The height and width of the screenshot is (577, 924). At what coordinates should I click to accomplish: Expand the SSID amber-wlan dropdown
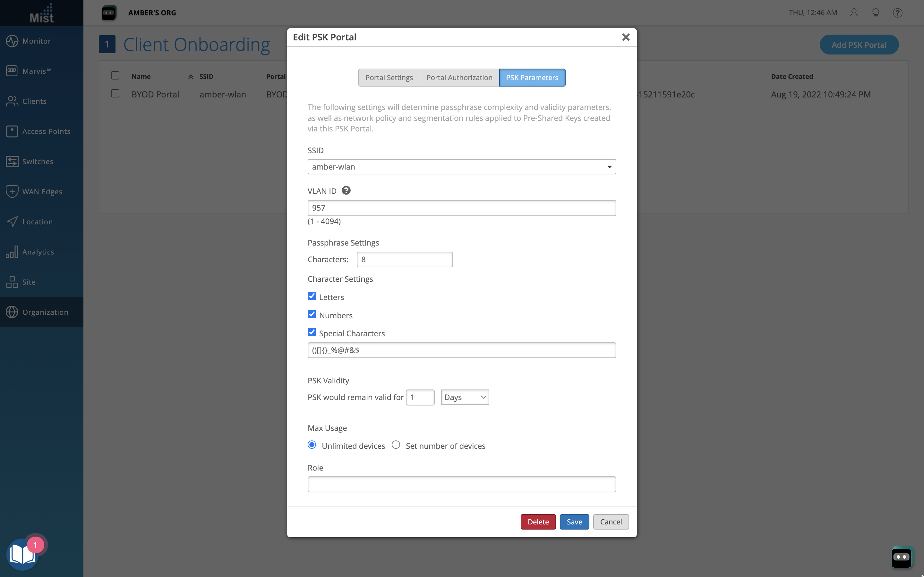pos(461,167)
